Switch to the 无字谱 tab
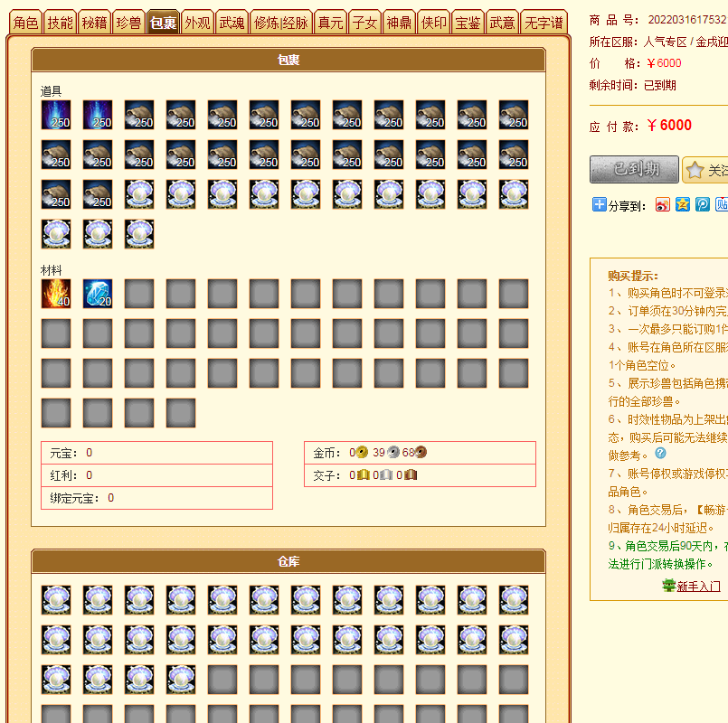728x723 pixels. coord(544,23)
